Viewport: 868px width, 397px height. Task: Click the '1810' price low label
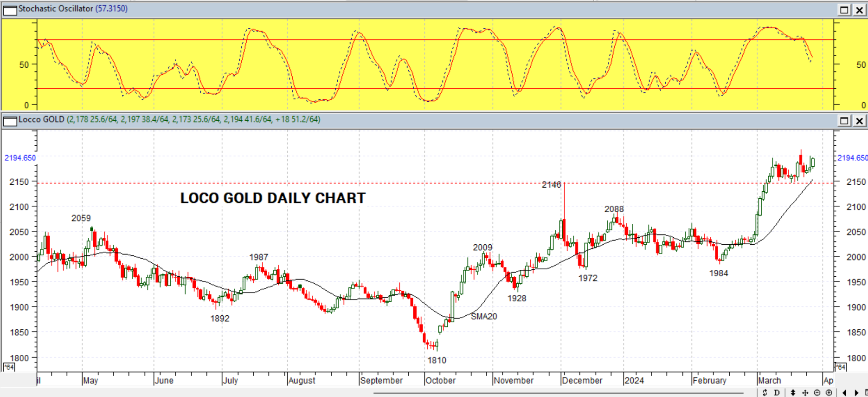pos(437,360)
